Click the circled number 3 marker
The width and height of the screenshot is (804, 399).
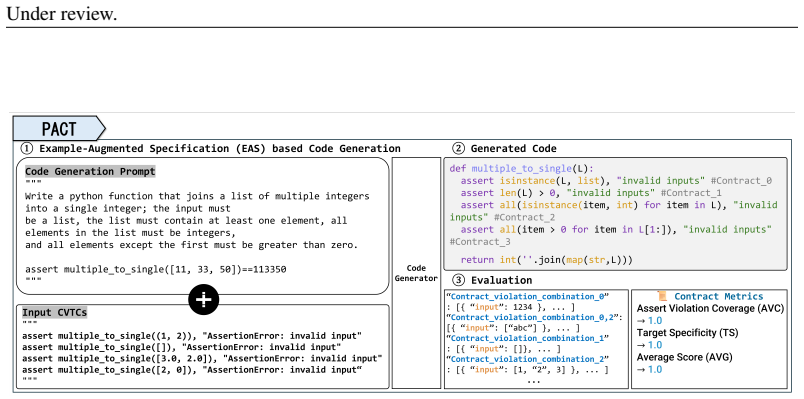[x=458, y=280]
